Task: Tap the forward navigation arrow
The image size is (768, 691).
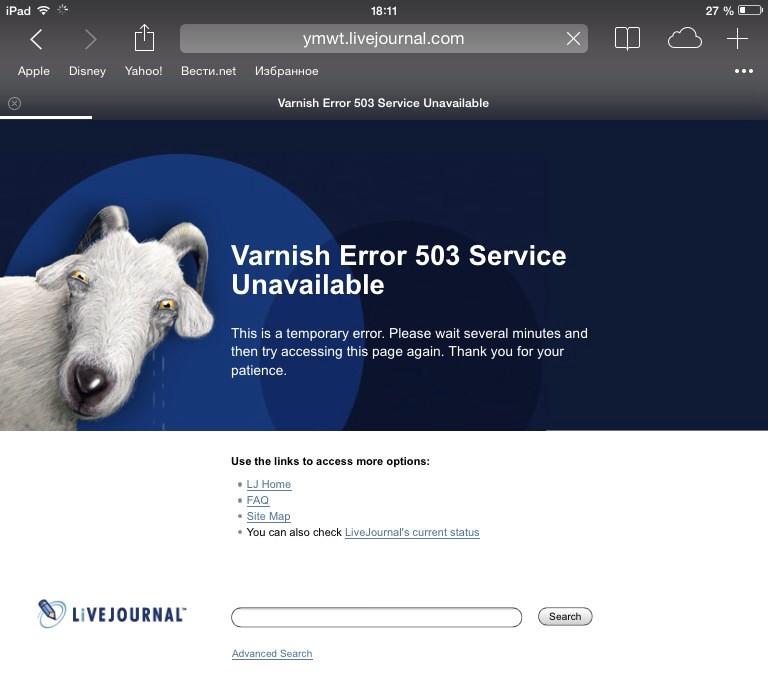Action: pyautogui.click(x=90, y=39)
